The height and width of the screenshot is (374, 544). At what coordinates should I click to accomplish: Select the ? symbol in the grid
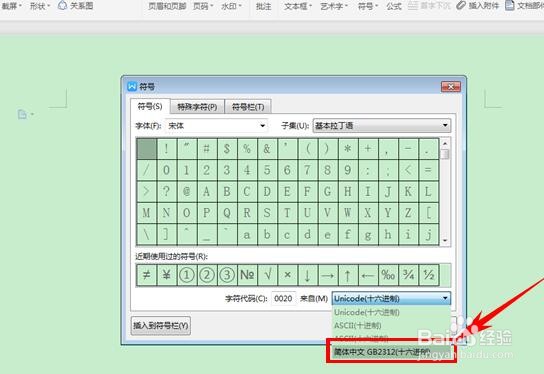[167, 192]
